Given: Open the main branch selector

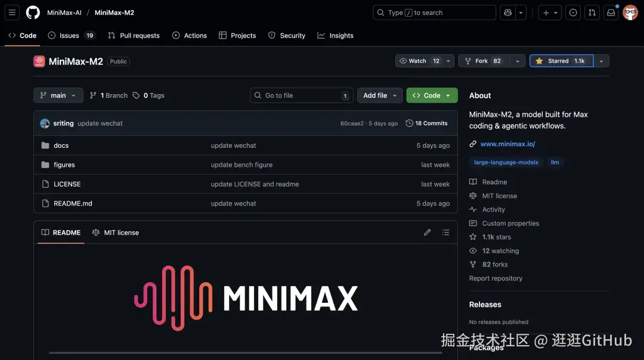Looking at the screenshot, I should (58, 95).
